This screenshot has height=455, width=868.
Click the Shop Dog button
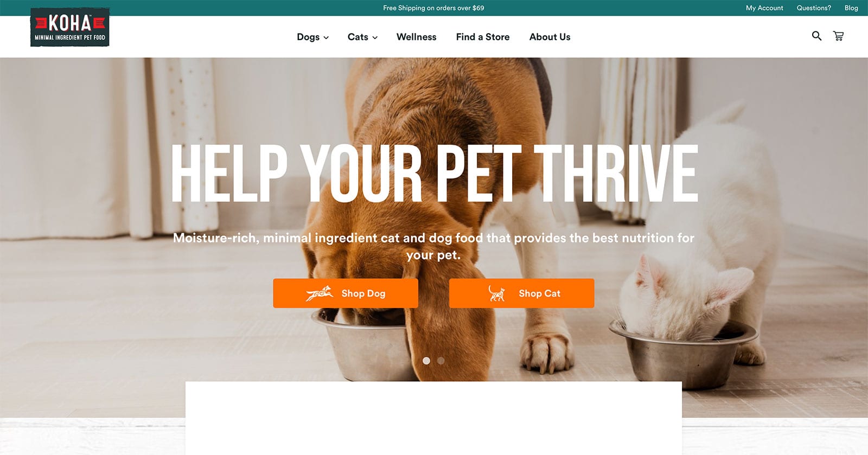pos(346,293)
